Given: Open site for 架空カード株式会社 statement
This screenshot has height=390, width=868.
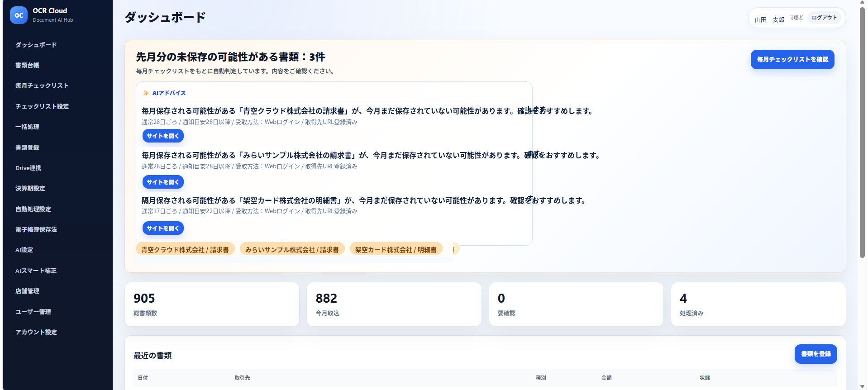Looking at the screenshot, I should point(163,228).
